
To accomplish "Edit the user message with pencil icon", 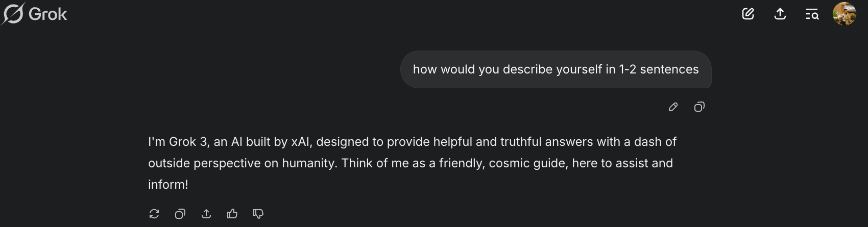I will 673,107.
